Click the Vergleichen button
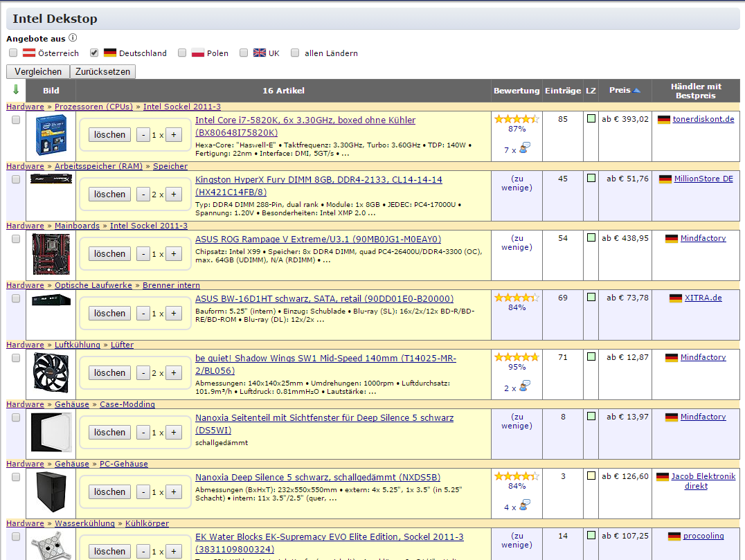The height and width of the screenshot is (560, 745). (38, 72)
